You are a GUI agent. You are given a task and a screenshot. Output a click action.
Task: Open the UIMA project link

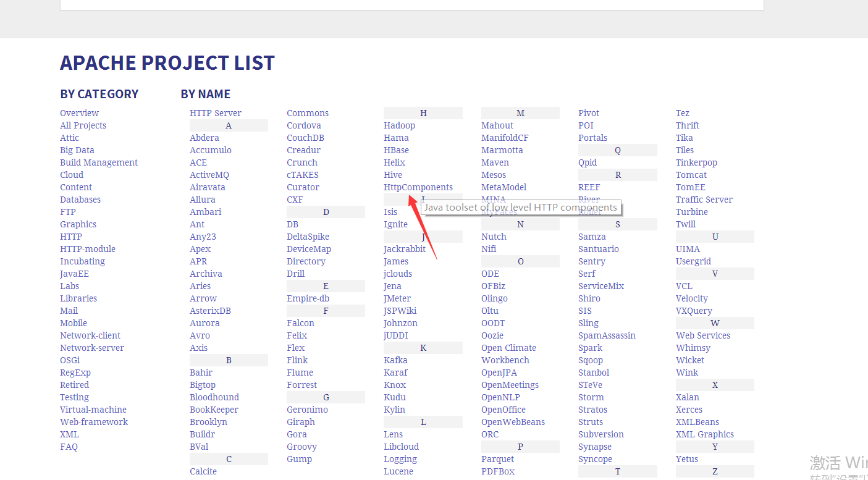pos(688,249)
